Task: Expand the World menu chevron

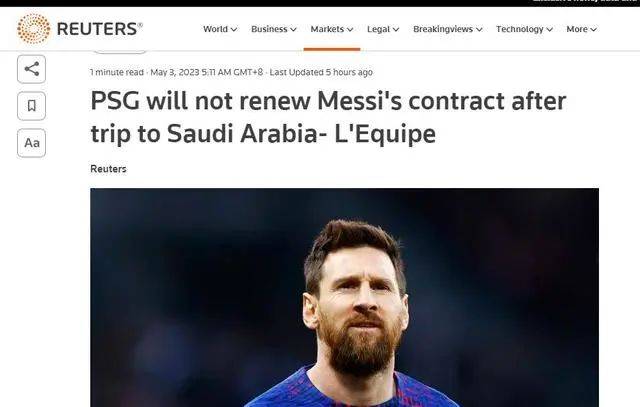Action: point(233,29)
